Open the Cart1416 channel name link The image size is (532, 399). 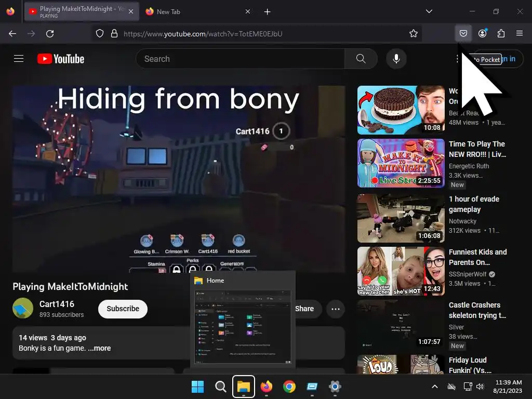click(x=57, y=304)
